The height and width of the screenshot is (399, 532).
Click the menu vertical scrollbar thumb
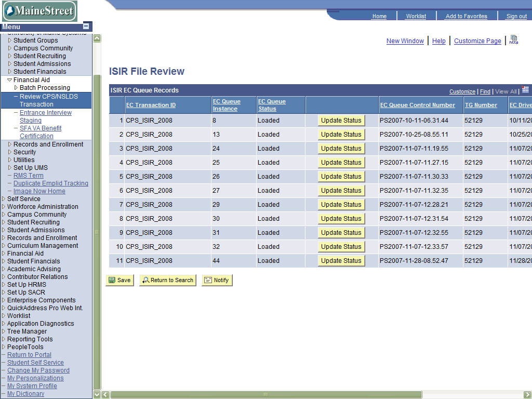point(97,232)
